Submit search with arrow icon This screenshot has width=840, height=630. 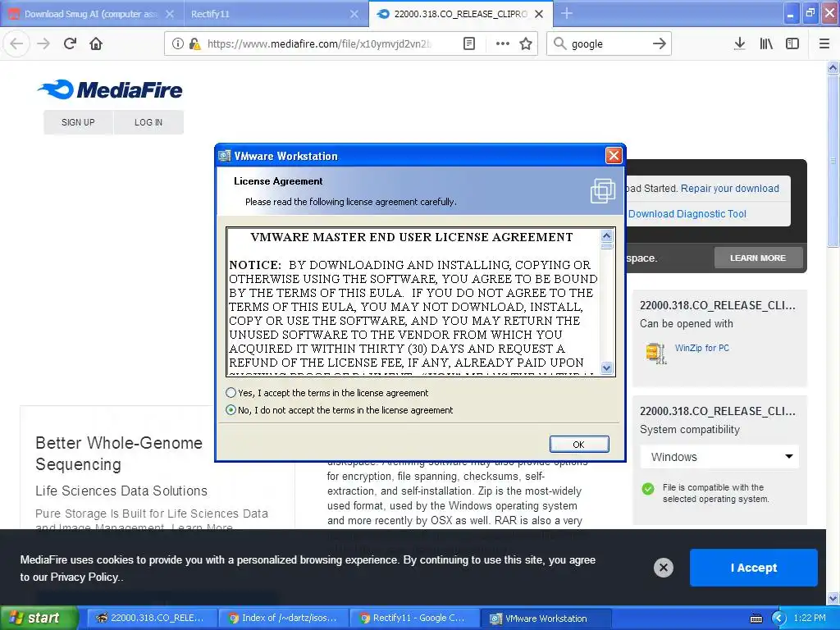click(x=660, y=43)
